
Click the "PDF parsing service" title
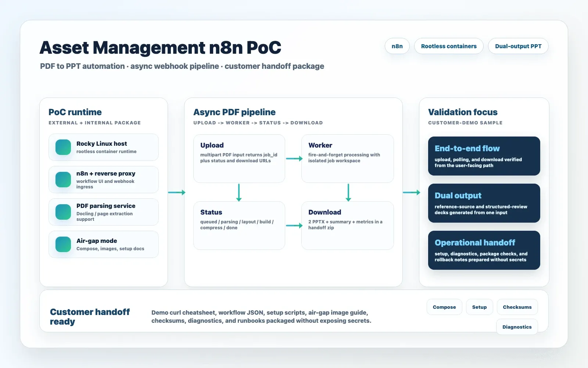point(106,206)
